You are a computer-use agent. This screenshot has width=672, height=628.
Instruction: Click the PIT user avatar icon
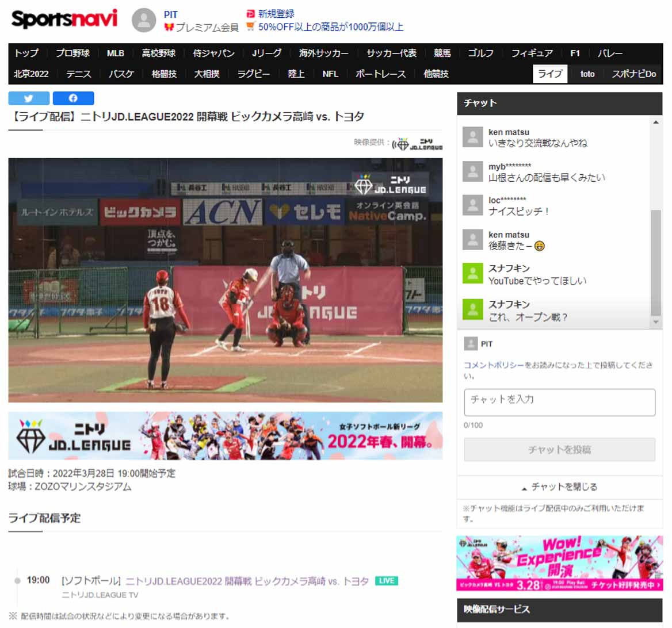[144, 20]
